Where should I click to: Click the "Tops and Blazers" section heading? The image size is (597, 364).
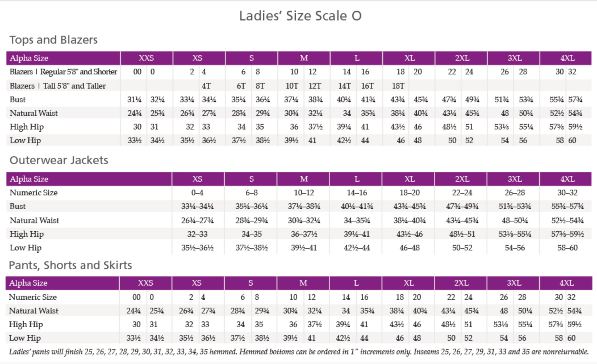pos(53,40)
